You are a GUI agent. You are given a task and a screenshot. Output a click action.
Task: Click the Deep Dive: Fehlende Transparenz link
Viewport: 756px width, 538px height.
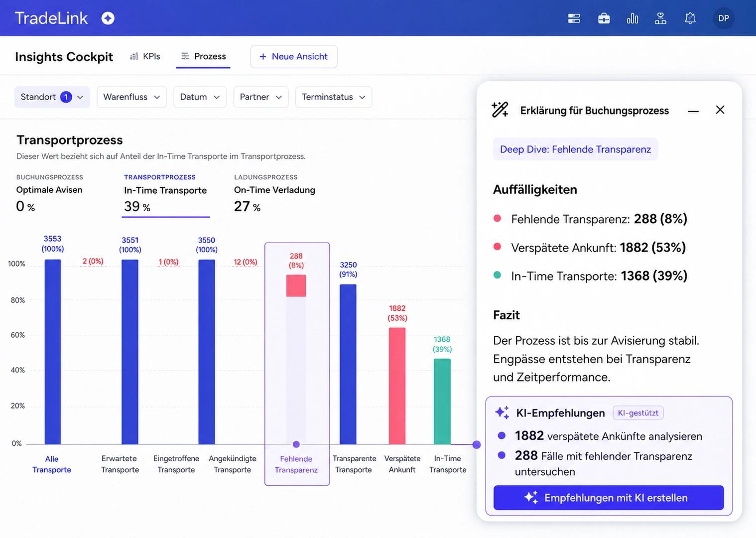pyautogui.click(x=575, y=149)
